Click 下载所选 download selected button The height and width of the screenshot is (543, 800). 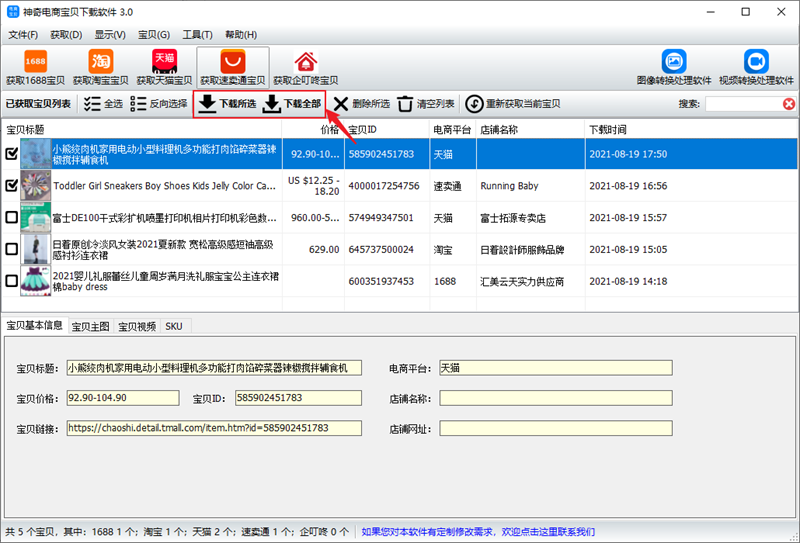pos(227,104)
